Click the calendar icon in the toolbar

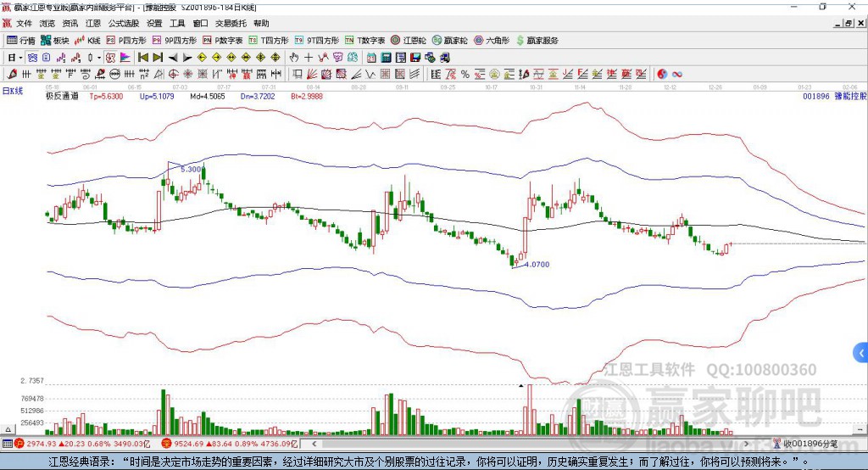[371, 58]
